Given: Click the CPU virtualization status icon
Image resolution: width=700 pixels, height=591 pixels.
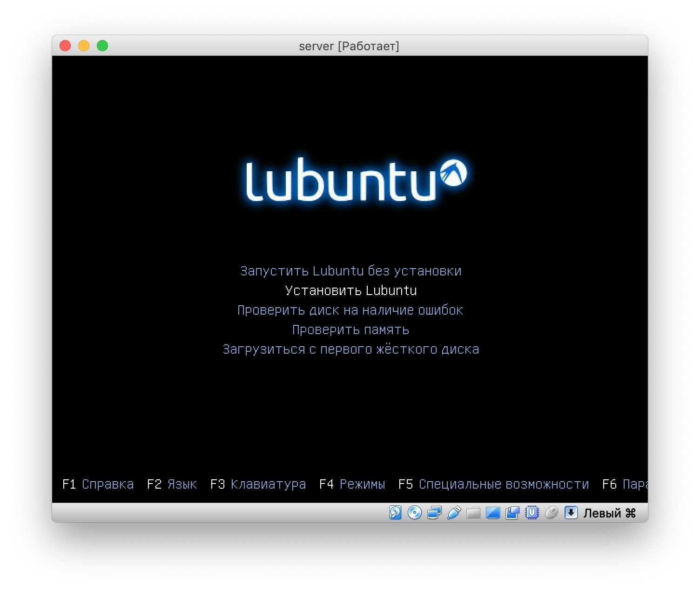Looking at the screenshot, I should pos(532,513).
